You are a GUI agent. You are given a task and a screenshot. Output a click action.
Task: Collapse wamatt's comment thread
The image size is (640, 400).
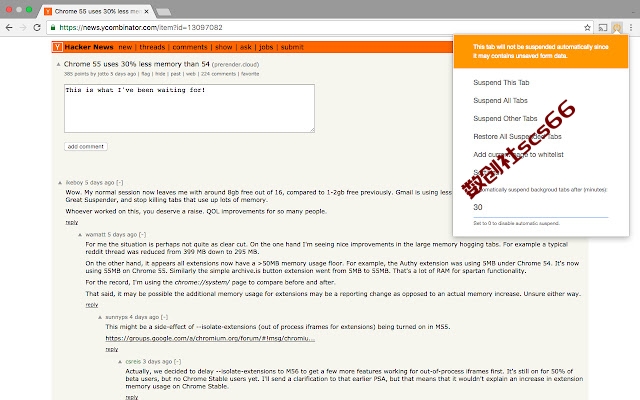142,235
